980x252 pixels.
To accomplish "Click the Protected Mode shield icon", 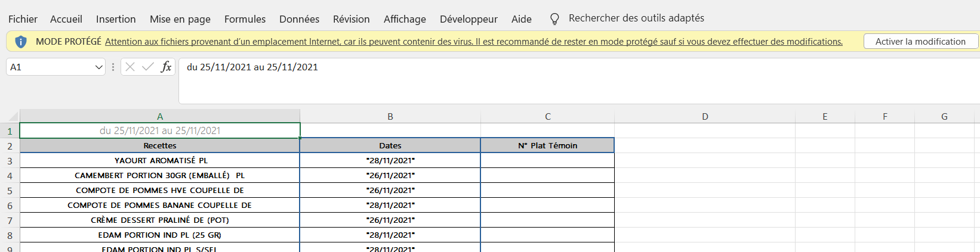I will 21,42.
